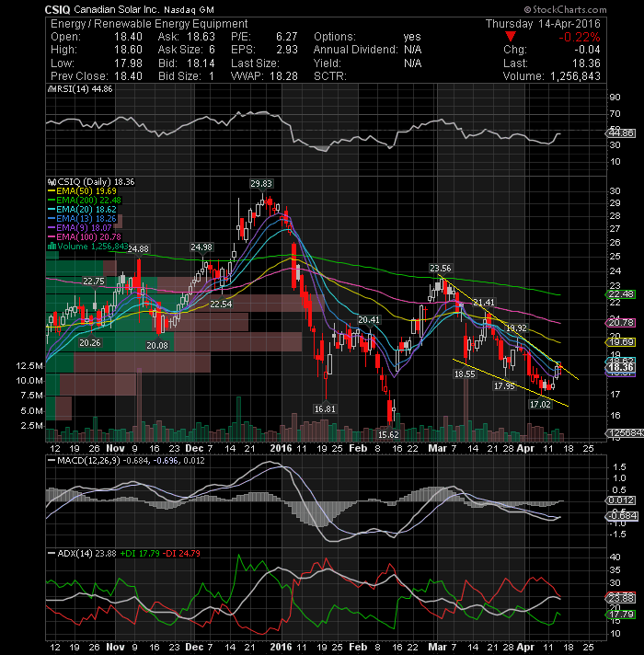Click the Last price 18.36 in header

[586, 63]
